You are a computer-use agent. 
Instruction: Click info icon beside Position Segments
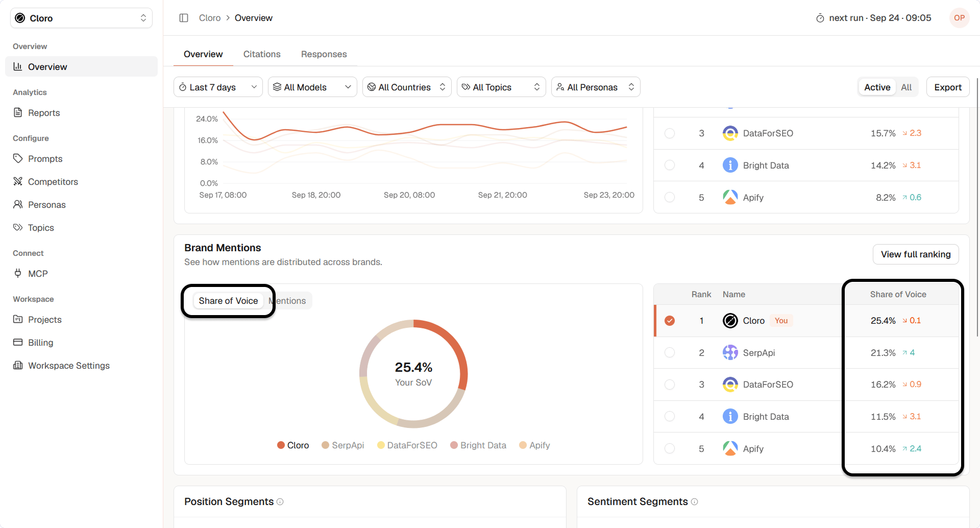coord(280,502)
